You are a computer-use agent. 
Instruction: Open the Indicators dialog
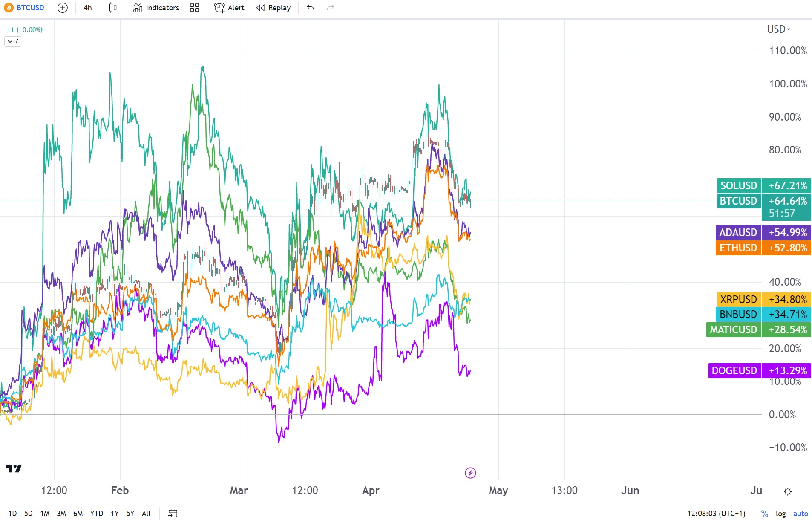[156, 8]
